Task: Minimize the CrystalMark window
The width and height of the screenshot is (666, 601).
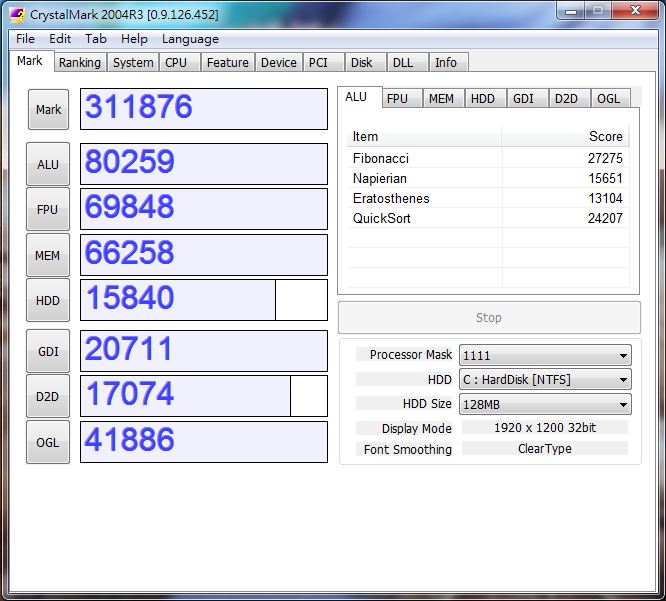Action: (x=571, y=11)
